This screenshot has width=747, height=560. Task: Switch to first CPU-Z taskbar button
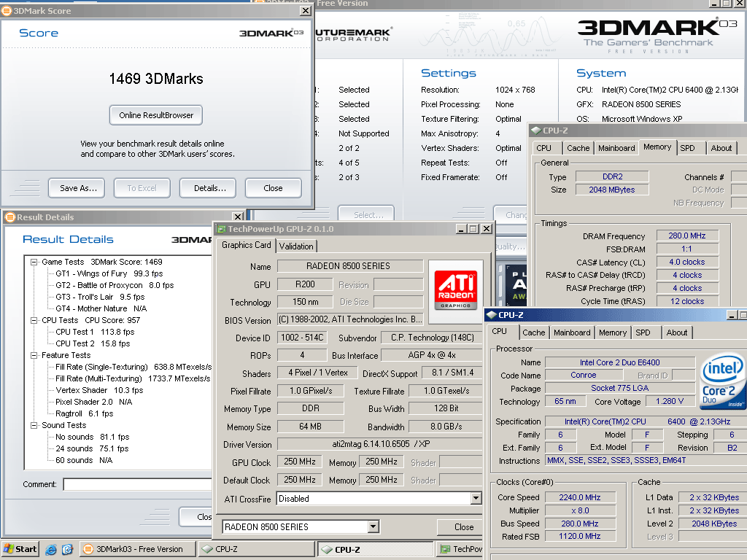point(256,549)
